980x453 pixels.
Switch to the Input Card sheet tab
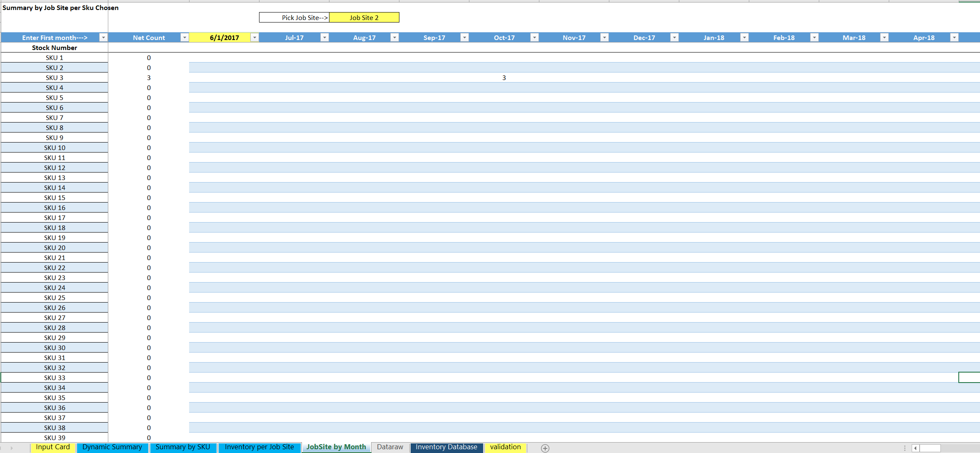tap(52, 447)
